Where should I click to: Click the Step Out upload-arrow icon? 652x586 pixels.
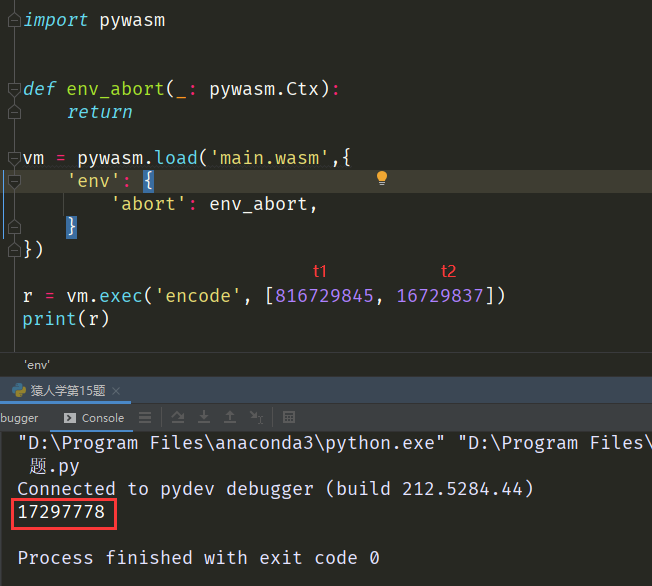pyautogui.click(x=230, y=417)
